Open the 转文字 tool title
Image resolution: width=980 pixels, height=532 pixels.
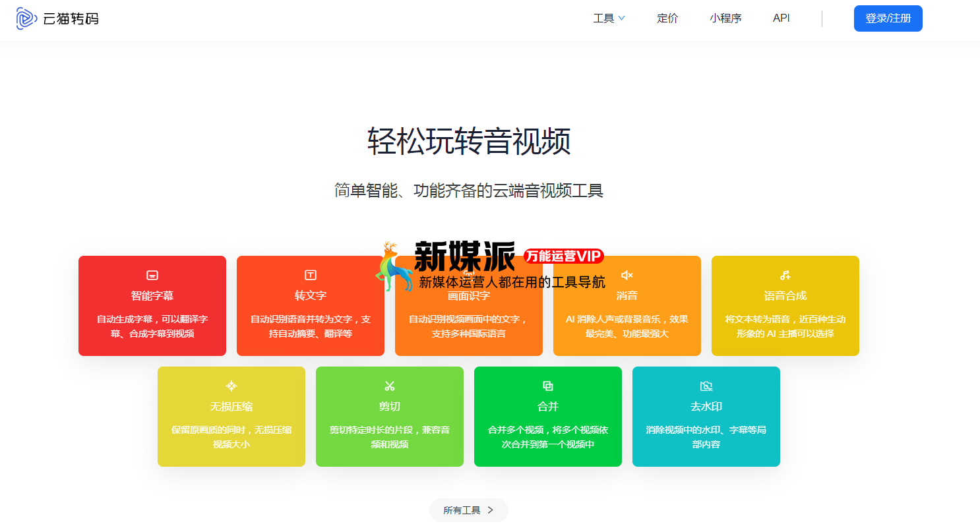click(311, 295)
